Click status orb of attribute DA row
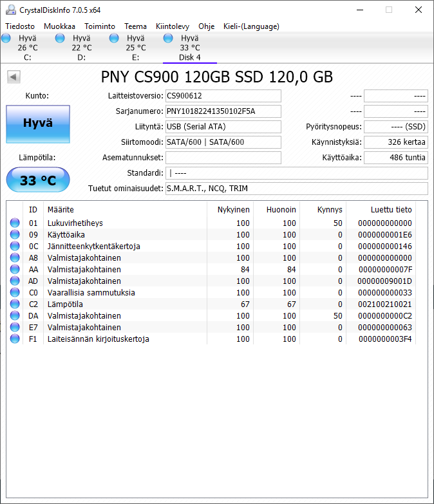 [15, 315]
